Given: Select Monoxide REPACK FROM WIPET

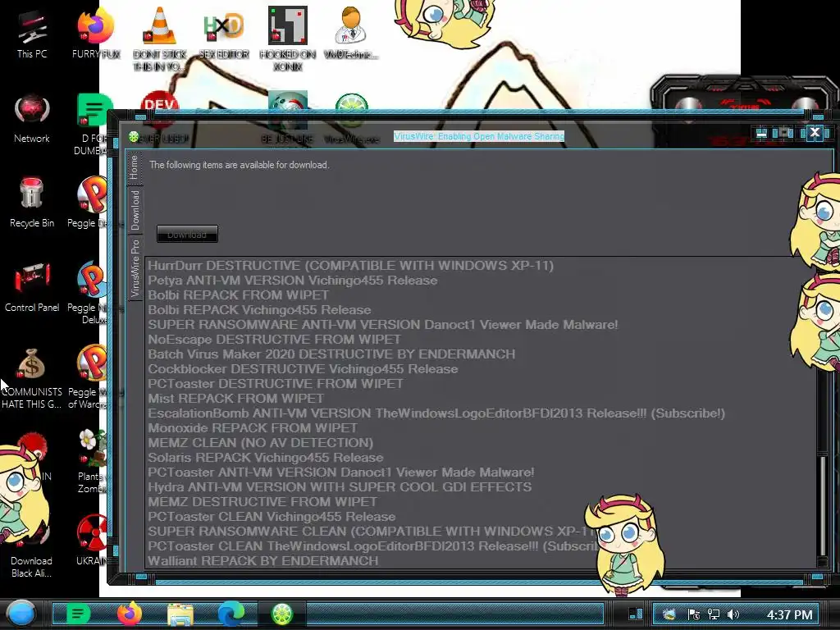Looking at the screenshot, I should tap(253, 428).
